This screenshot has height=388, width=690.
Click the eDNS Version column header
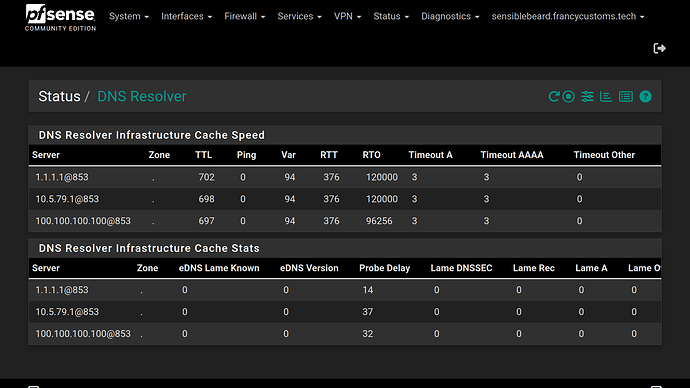point(309,268)
